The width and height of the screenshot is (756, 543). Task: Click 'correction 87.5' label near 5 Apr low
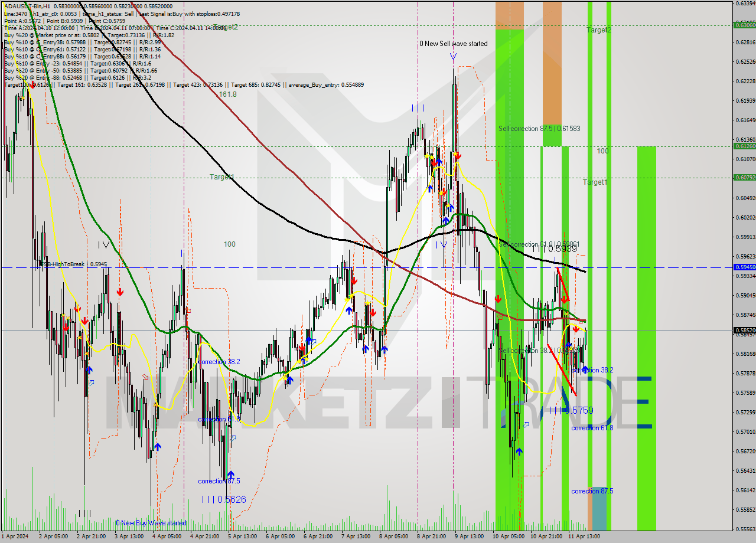click(x=219, y=481)
